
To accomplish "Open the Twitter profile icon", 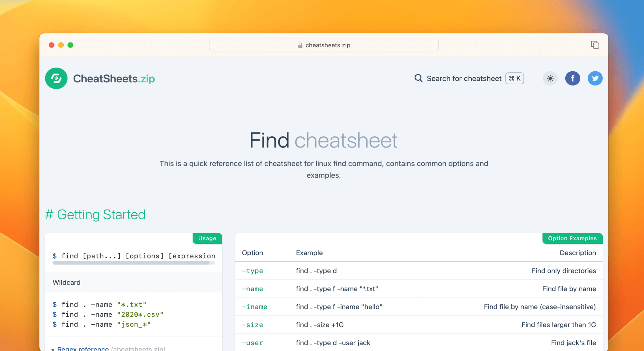I will tap(595, 78).
